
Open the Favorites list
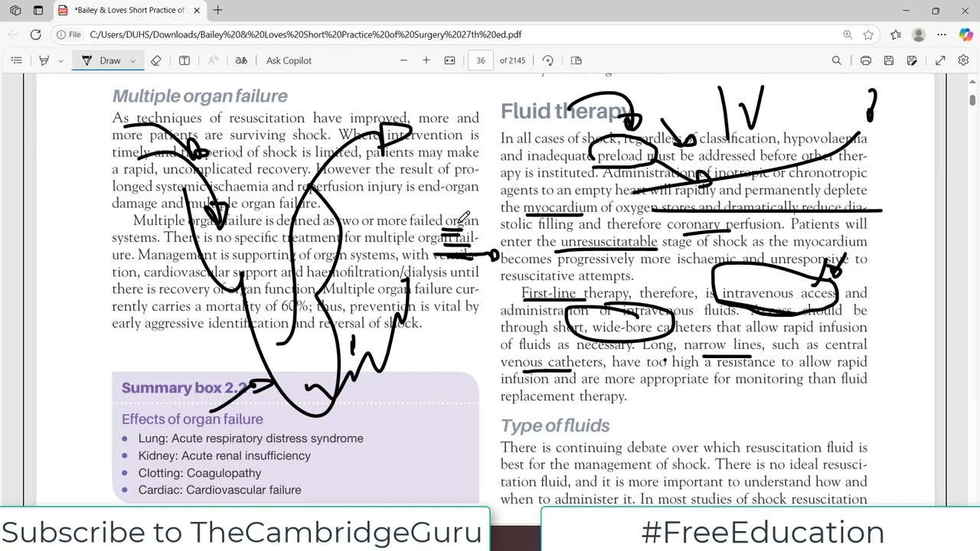[896, 34]
